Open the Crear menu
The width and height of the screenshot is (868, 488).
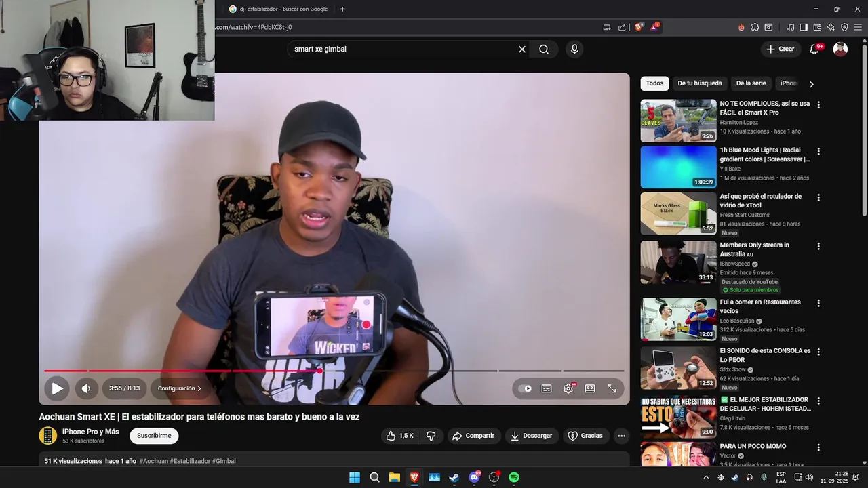[x=780, y=49]
